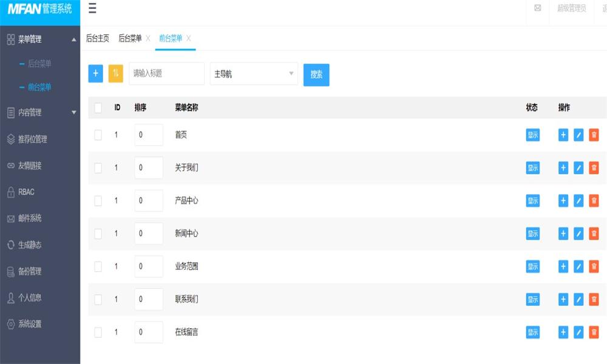Click the sort order field for 首页

click(x=149, y=135)
